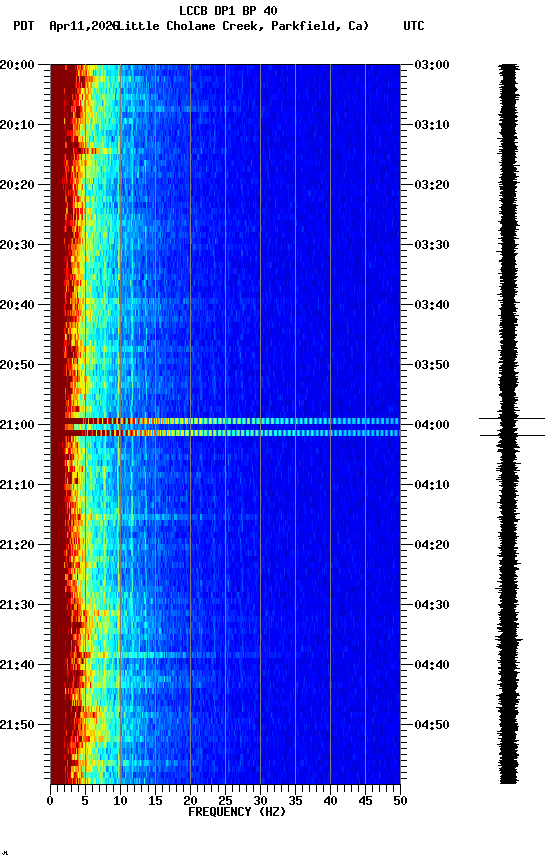Click the lower horizontal marker on the seismogram trace
552x864 pixels.
pos(513,436)
